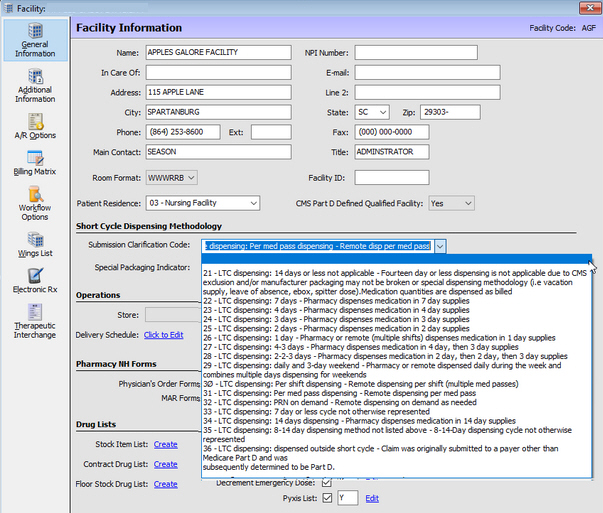Select option 27 - 4-3 days dispensing
The image size is (603, 513).
[396, 347]
